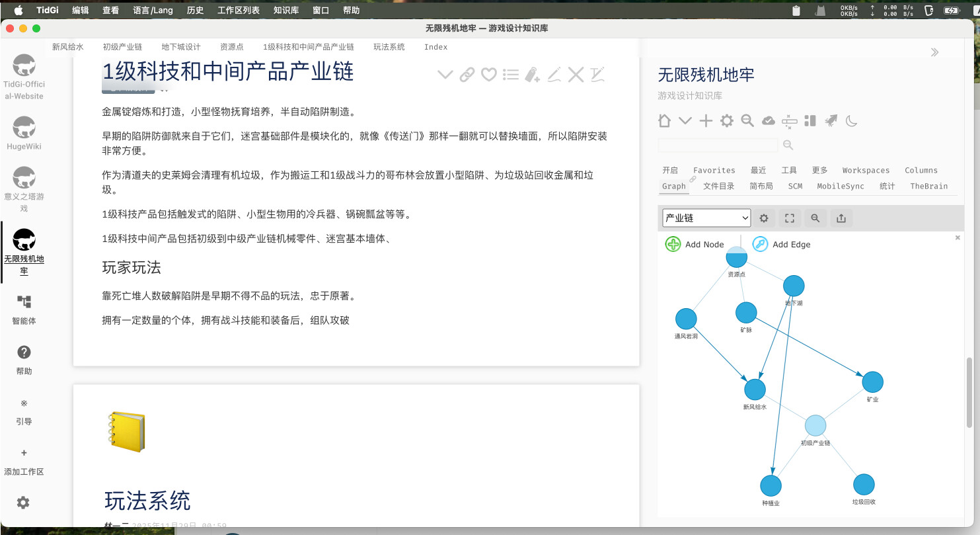Click the cloud save status icon
The image size is (980, 535).
769,120
